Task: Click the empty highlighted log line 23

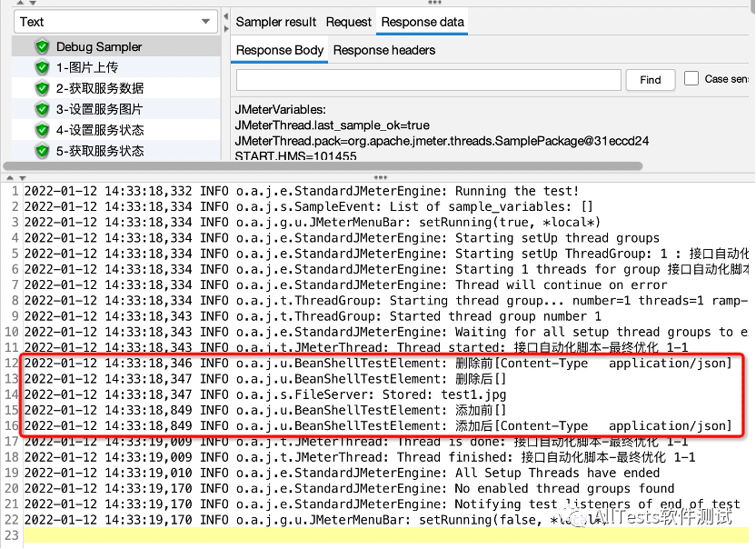Action: (x=385, y=535)
